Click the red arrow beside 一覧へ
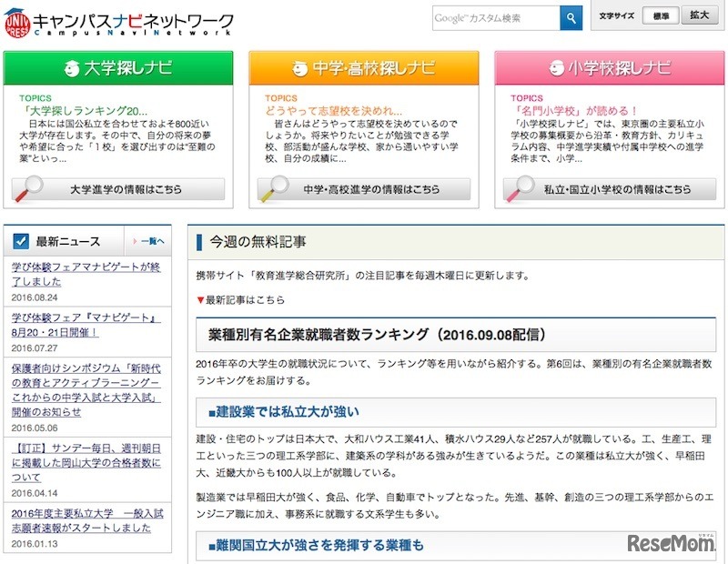This screenshot has width=728, height=564. (x=136, y=239)
